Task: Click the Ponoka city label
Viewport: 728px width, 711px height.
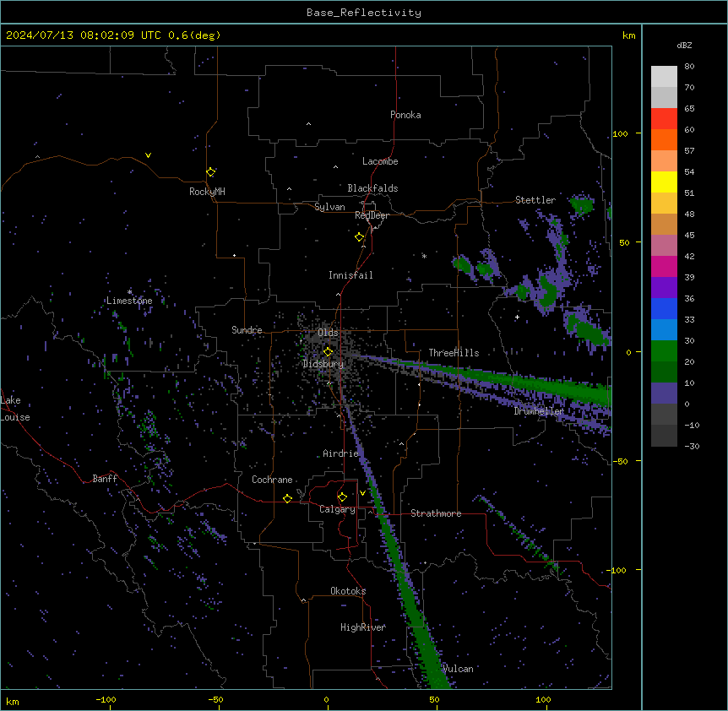Action: point(405,115)
